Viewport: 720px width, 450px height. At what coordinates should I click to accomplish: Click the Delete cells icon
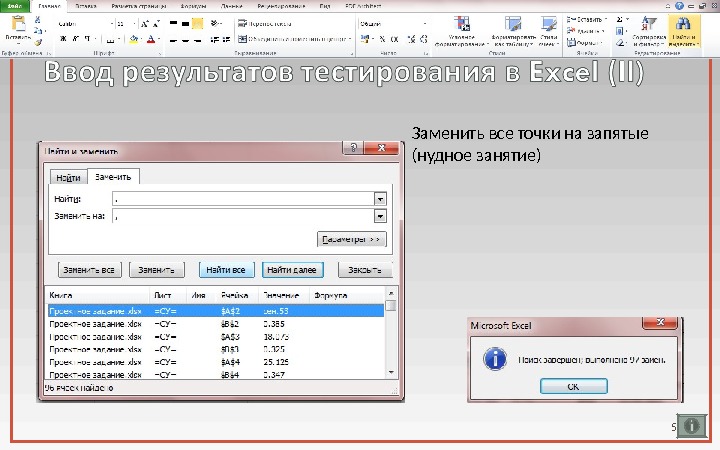coord(571,31)
